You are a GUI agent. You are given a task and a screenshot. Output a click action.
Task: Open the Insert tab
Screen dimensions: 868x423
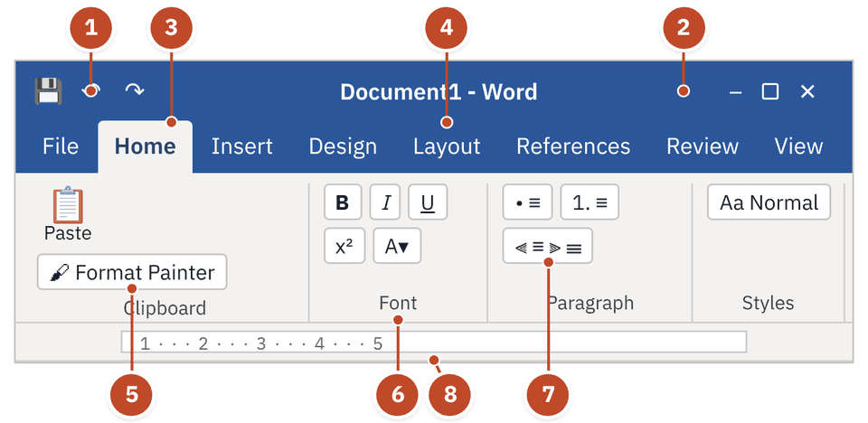coord(242,146)
